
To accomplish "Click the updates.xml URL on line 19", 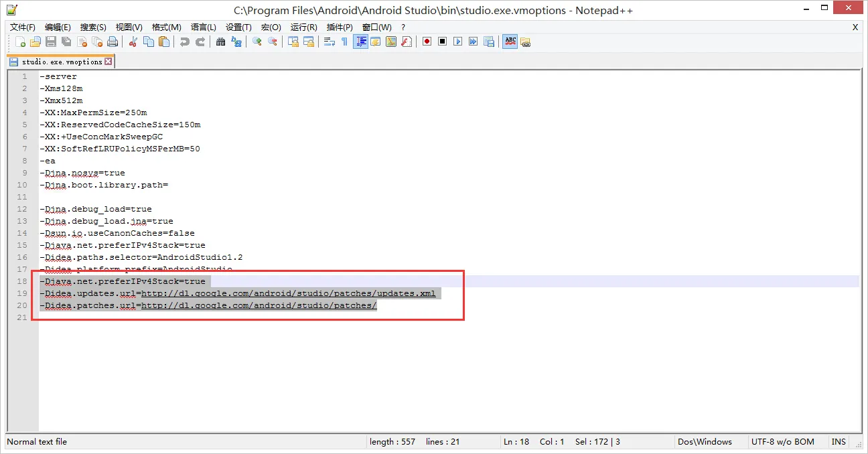I will [288, 293].
